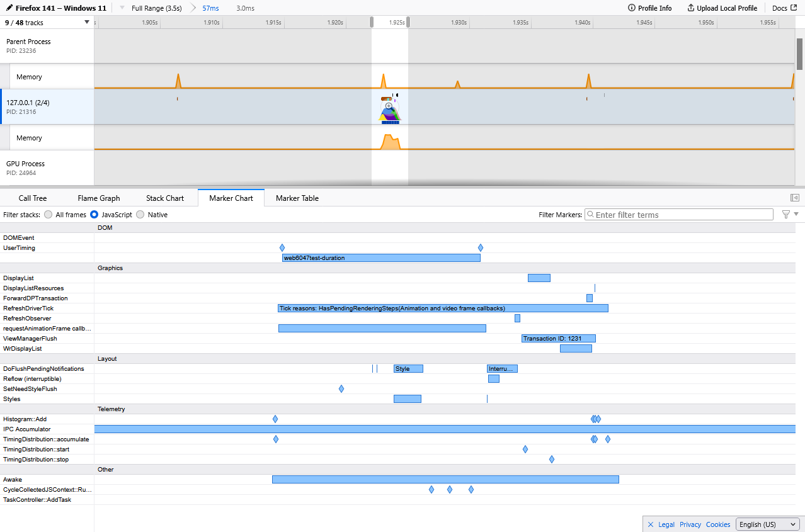The width and height of the screenshot is (805, 532).
Task: Click the TimingDistribution::stop diamond marker
Action: [x=552, y=459]
